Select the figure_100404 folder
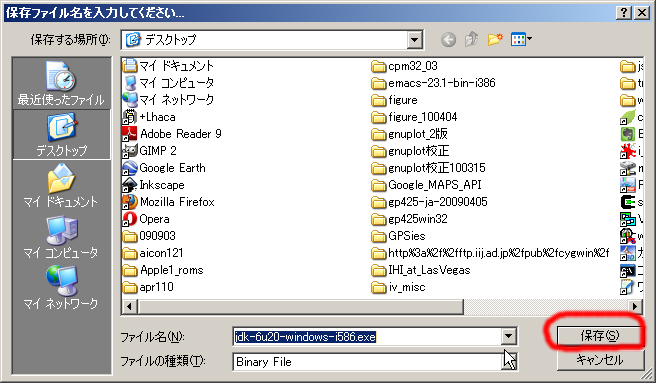The image size is (656, 383). (414, 117)
